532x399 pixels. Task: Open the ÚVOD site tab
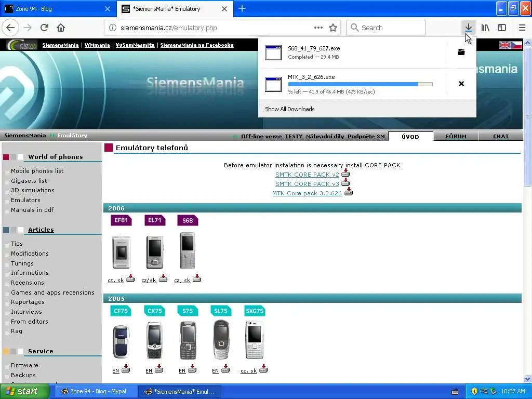(410, 137)
